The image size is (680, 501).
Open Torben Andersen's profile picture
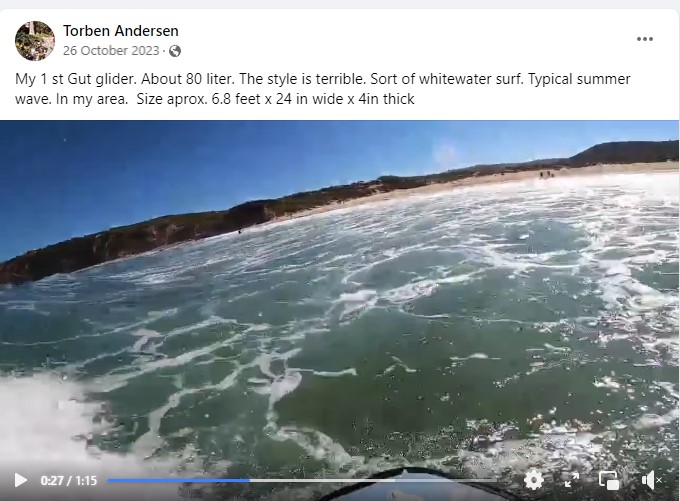[35, 41]
